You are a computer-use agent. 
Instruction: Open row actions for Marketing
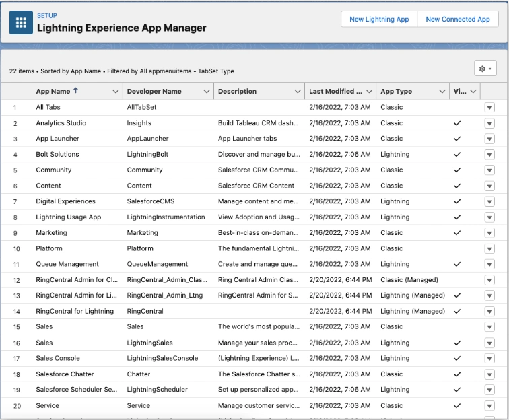[x=489, y=233]
